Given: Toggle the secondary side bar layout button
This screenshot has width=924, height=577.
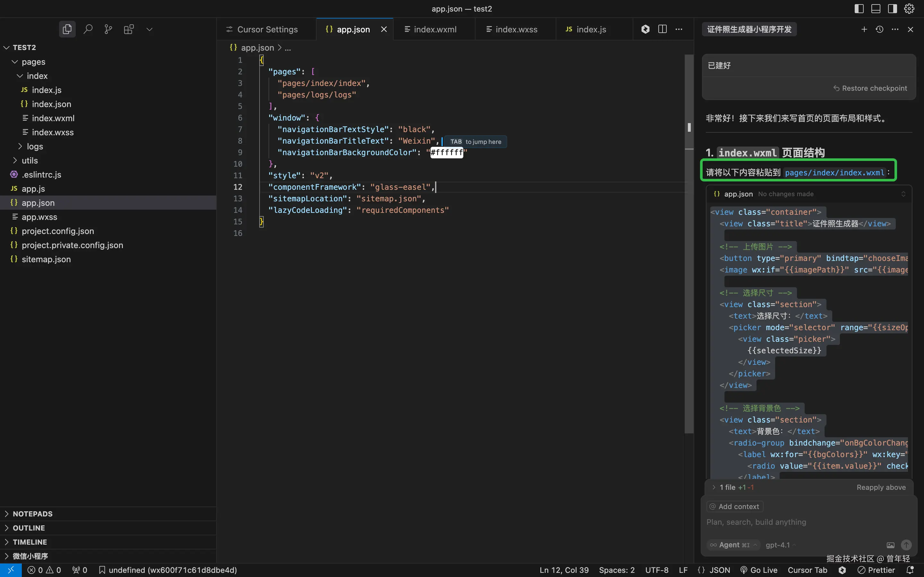Looking at the screenshot, I should click(892, 8).
